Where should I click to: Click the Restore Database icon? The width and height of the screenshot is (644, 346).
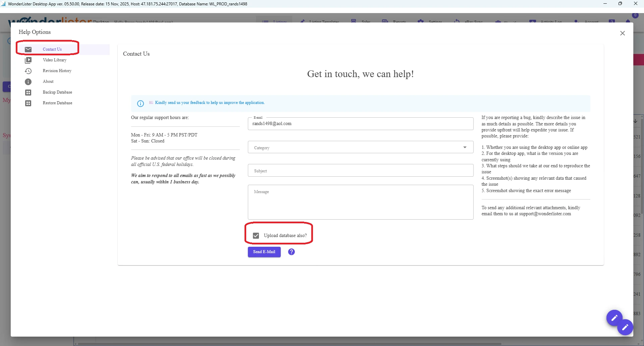point(28,103)
